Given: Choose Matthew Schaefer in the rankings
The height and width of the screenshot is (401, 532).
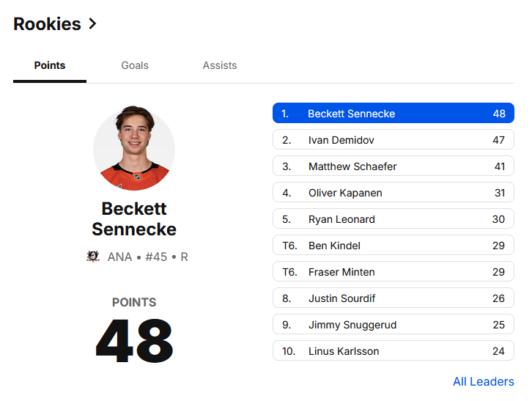Looking at the screenshot, I should [393, 166].
